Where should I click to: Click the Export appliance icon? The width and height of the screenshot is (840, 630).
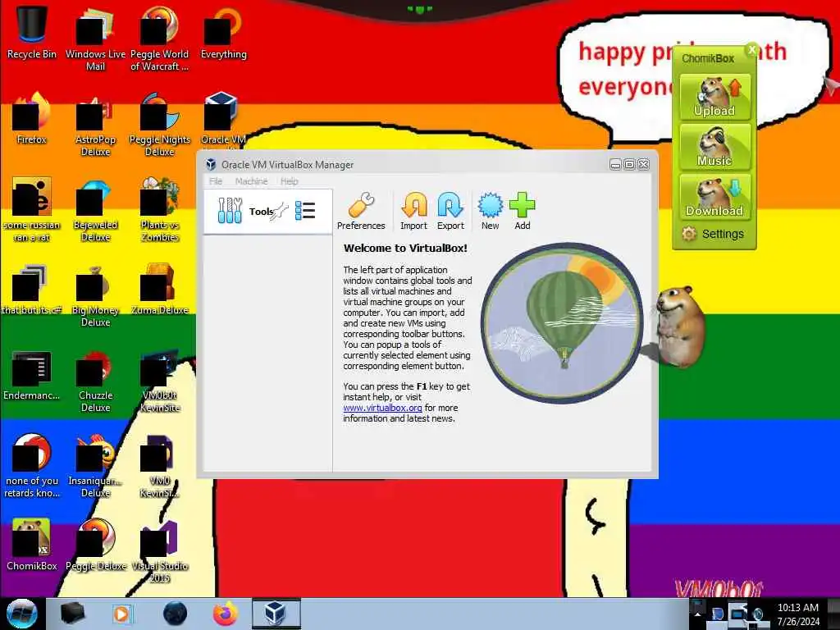pyautogui.click(x=450, y=211)
